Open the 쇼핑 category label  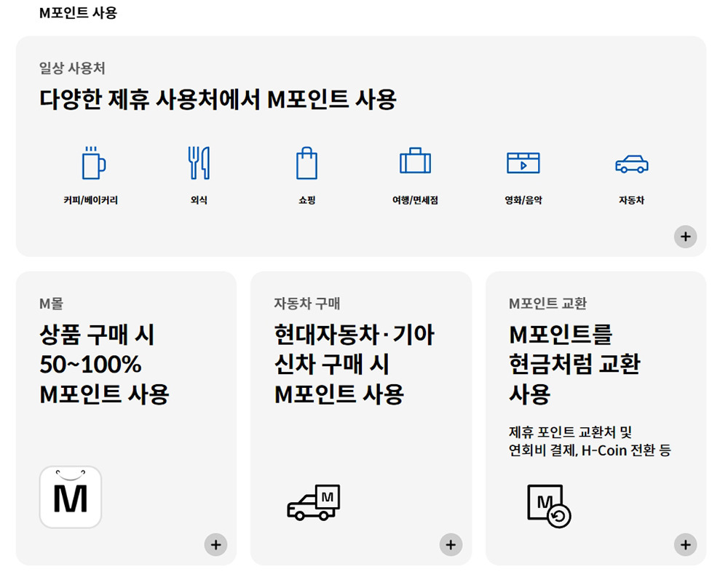307,200
